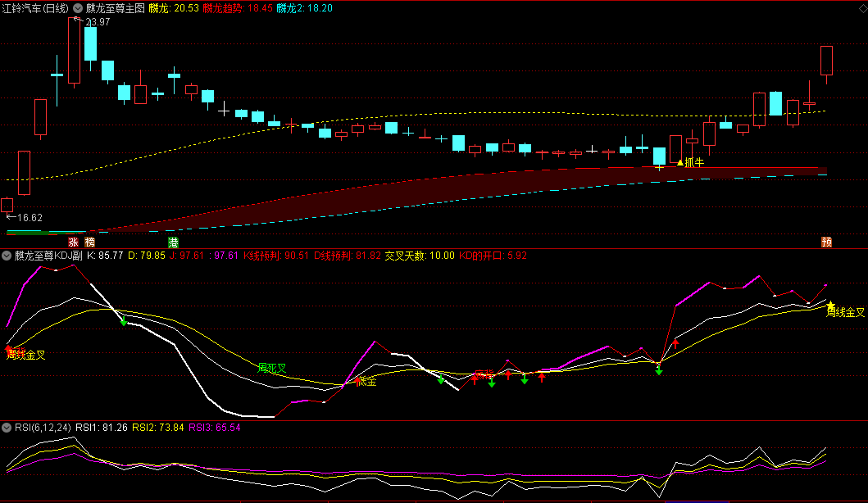Select the yellow RSI2: 73.84 readout
The image size is (868, 503).
pos(158,428)
